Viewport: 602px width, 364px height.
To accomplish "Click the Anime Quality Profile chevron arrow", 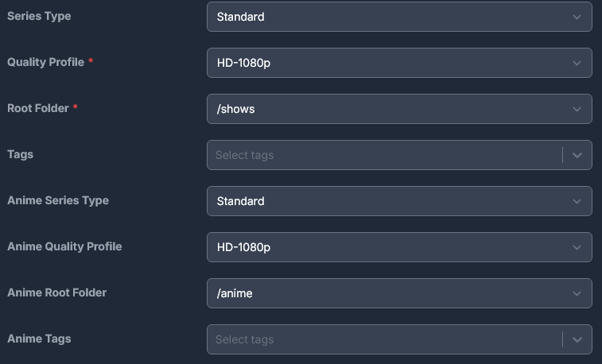I will click(577, 247).
